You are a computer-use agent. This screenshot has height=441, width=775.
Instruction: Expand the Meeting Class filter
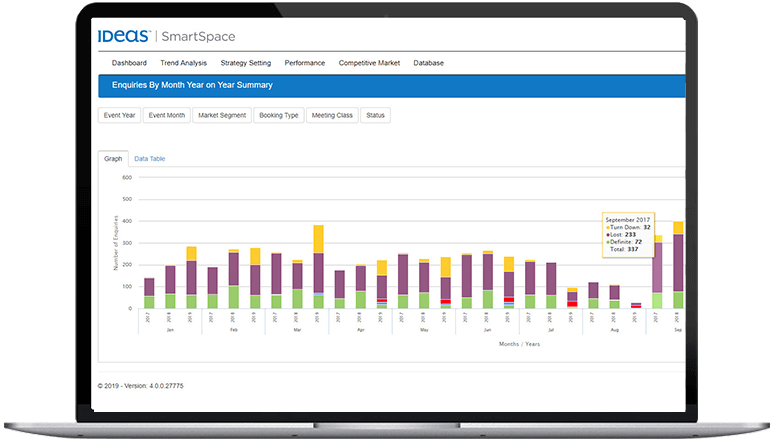pyautogui.click(x=332, y=115)
